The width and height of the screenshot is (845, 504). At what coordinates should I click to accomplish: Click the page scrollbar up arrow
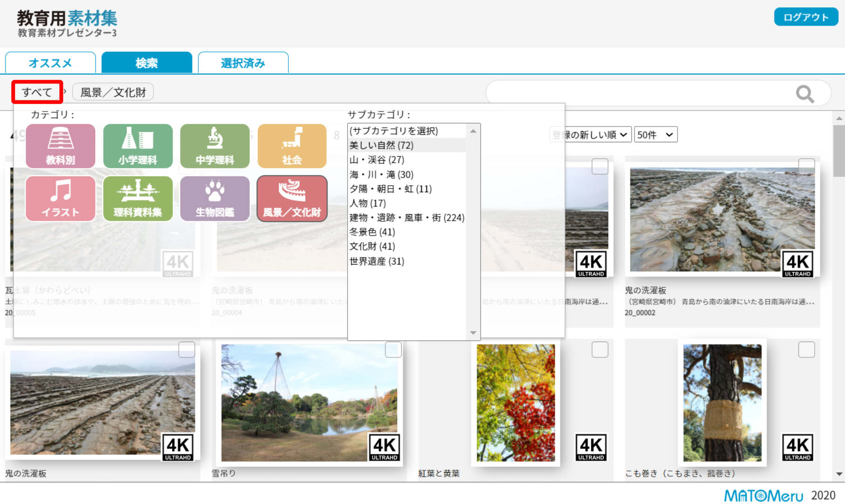(x=839, y=119)
